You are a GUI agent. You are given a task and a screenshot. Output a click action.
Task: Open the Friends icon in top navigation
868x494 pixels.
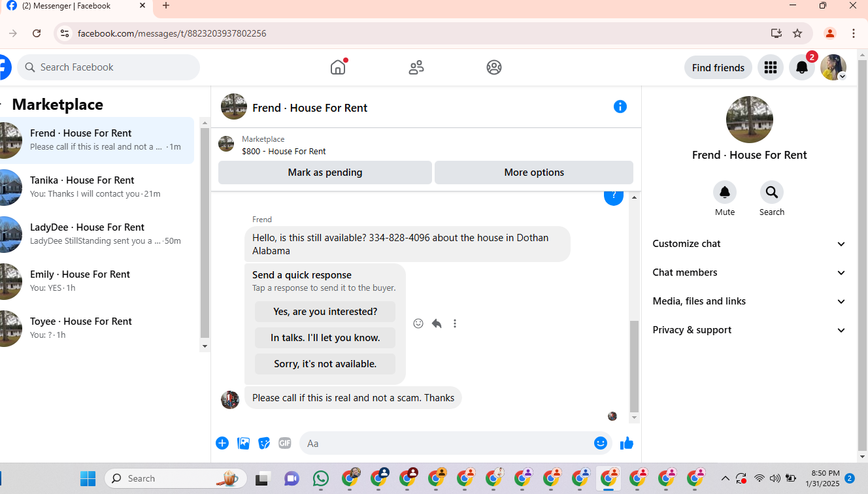point(416,67)
